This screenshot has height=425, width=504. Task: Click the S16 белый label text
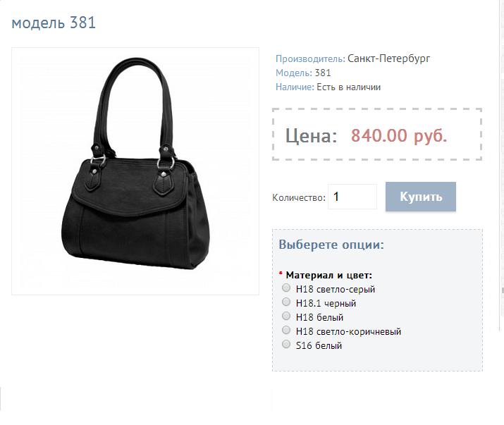coord(319,346)
